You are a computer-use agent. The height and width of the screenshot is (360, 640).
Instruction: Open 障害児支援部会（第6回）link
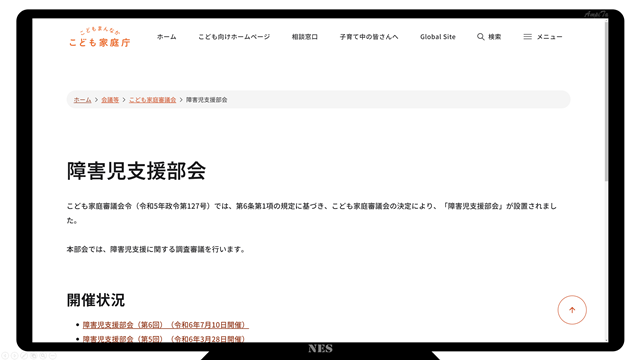click(165, 325)
